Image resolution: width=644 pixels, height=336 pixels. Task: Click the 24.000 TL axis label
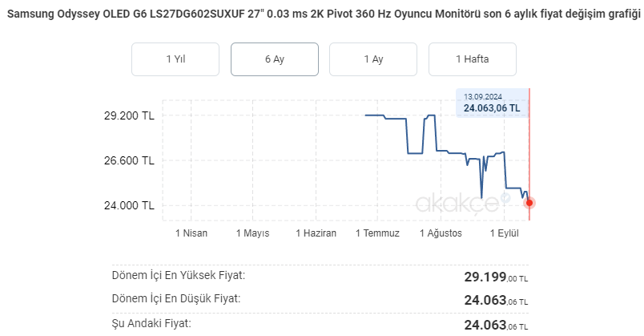(130, 205)
